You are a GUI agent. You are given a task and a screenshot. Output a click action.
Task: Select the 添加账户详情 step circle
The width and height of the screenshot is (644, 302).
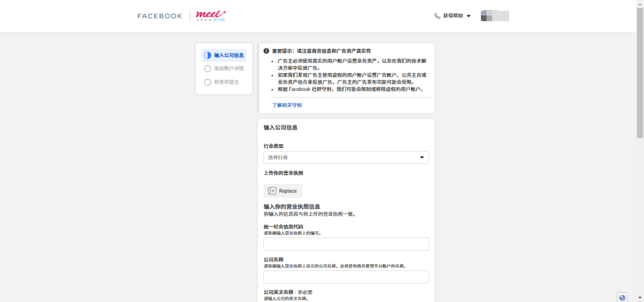[208, 69]
